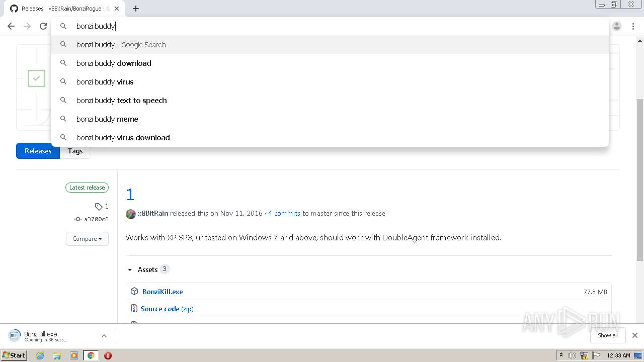
Task: Click the address bar text field
Action: click(x=330, y=26)
